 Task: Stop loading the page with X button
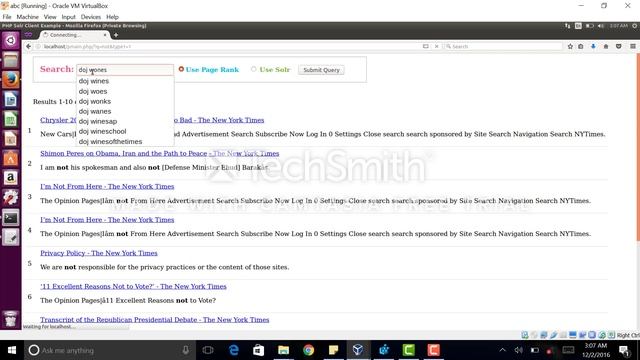436,47
